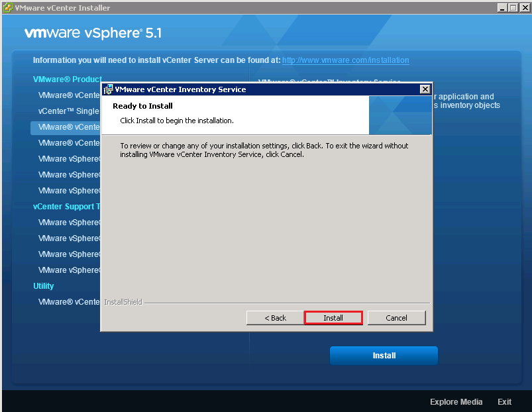532x412 pixels.
Task: Close the VMware vCenter Installer window
Action: click(523, 7)
